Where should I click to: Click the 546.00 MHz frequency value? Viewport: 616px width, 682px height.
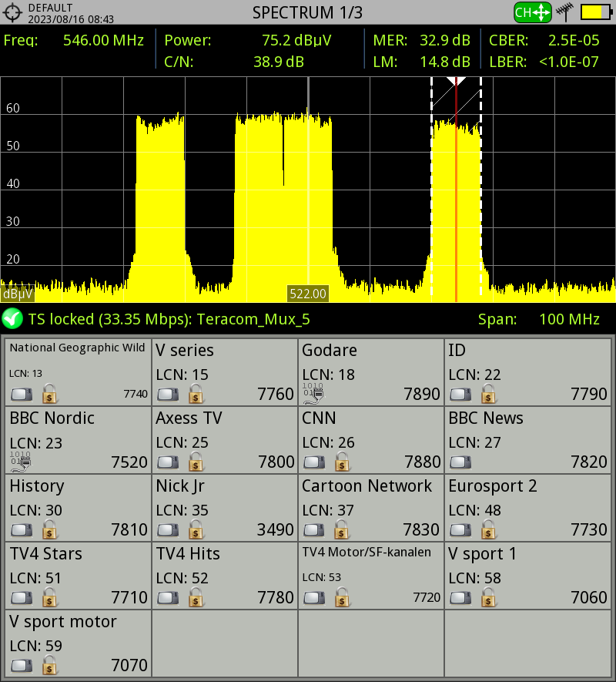[103, 40]
